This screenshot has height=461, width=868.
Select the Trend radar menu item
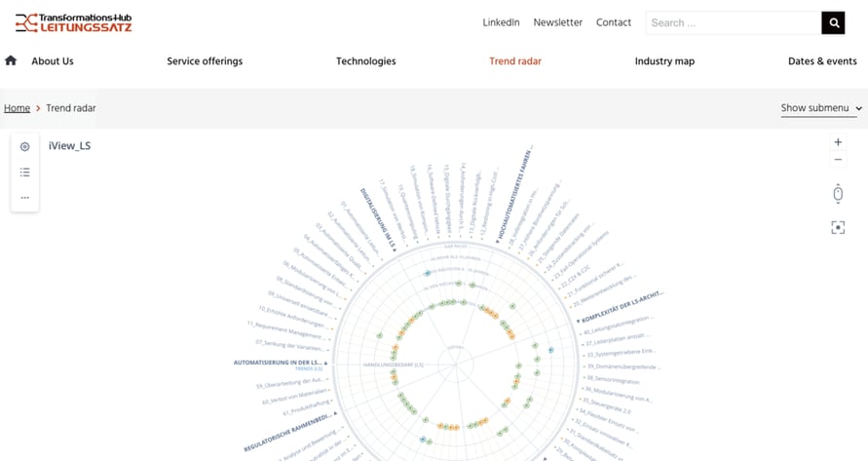[515, 61]
